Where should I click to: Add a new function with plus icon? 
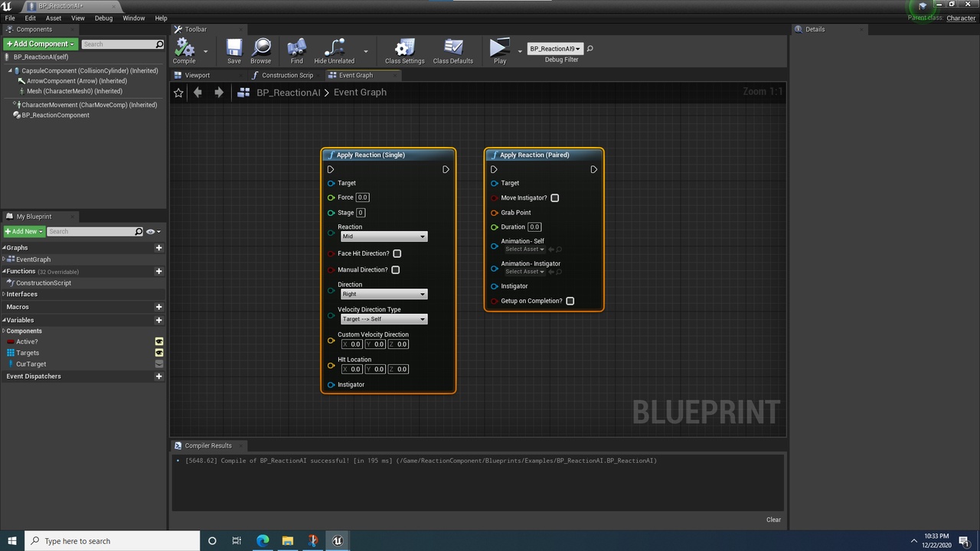[158, 271]
